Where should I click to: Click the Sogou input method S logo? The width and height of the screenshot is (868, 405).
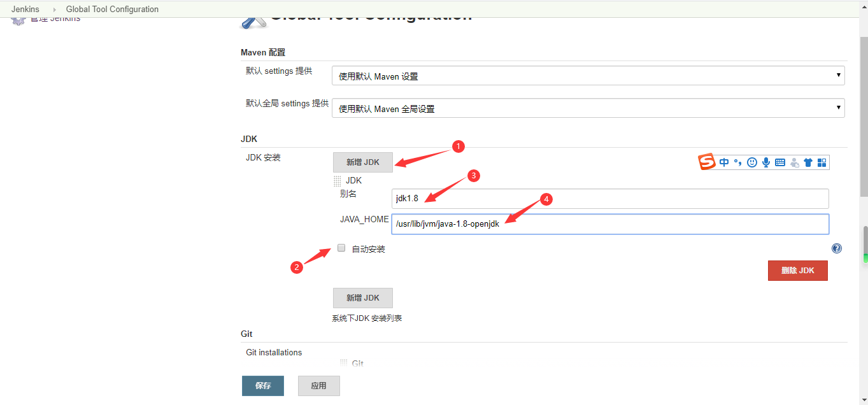point(707,162)
